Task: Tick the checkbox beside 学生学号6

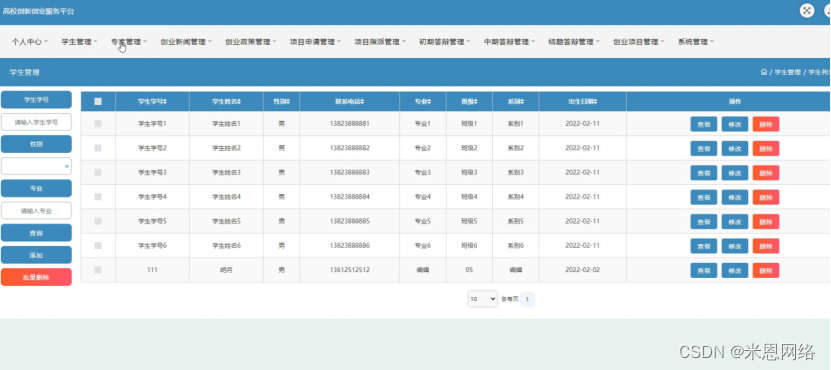Action: tap(98, 245)
